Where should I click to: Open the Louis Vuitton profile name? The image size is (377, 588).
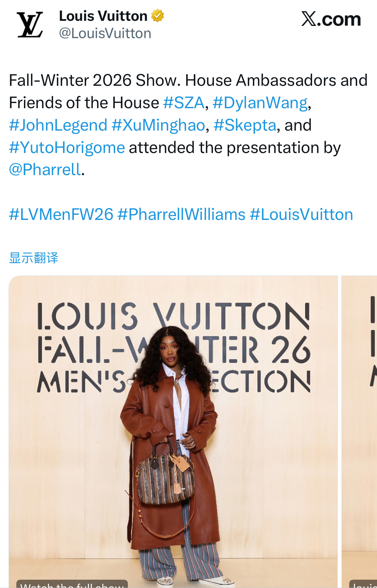tap(103, 16)
